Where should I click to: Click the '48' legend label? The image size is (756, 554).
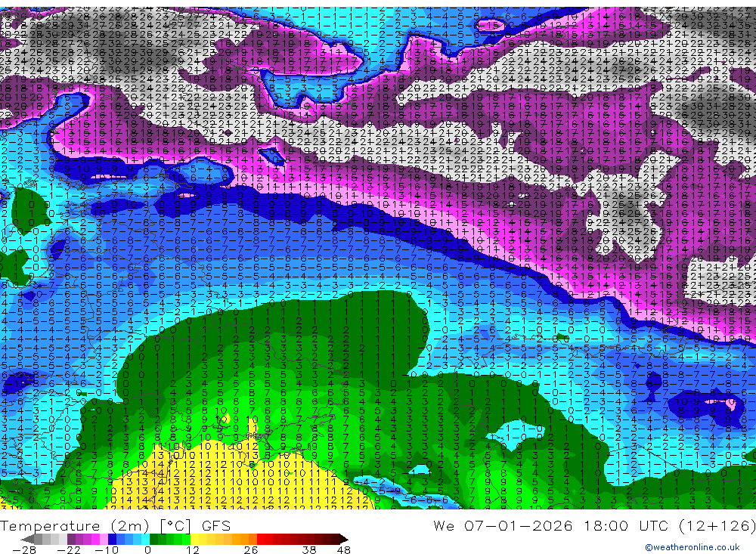[x=344, y=550]
